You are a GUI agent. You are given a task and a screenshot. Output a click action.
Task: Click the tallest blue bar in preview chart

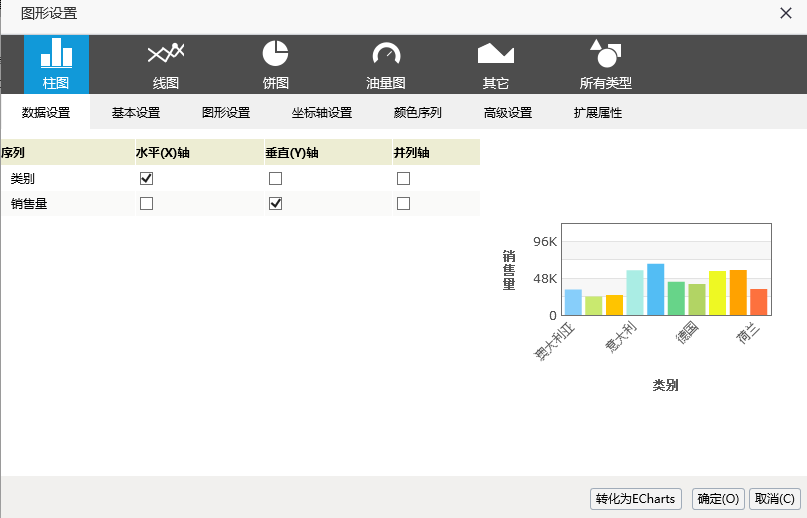(x=655, y=289)
